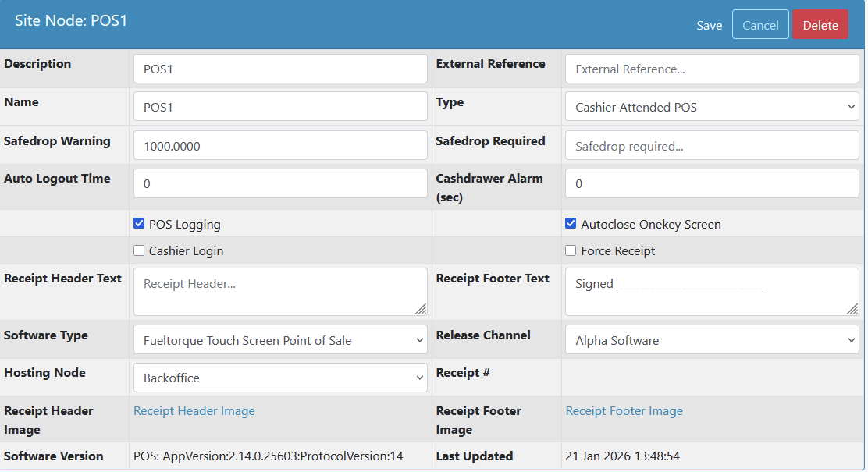Cancel editing the site node

coord(760,25)
